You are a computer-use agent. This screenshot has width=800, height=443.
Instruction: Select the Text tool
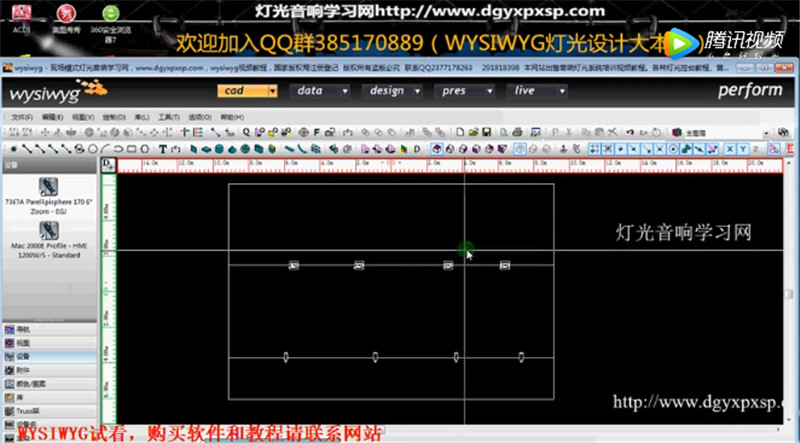point(162,149)
